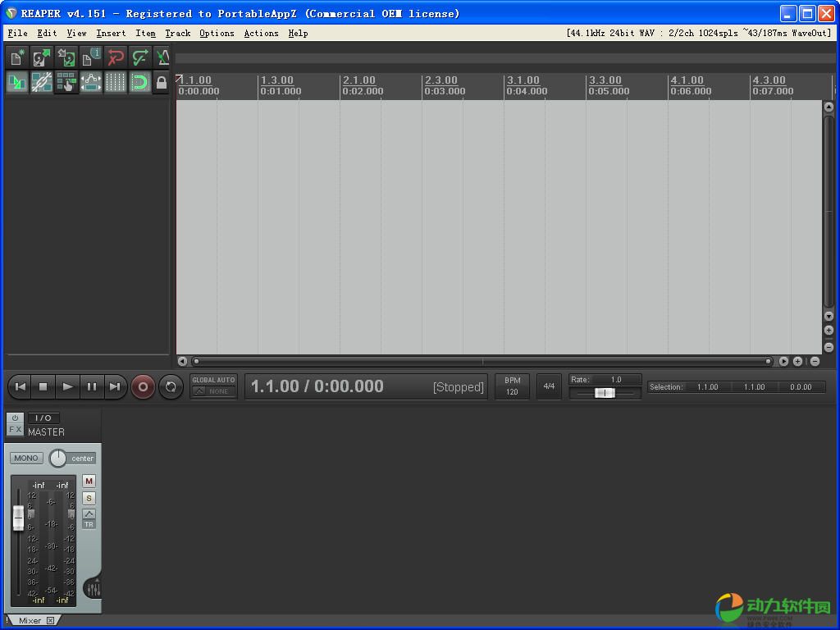Click the Save Project toolbar icon
Viewport: 840px width, 630px height.
coord(66,57)
